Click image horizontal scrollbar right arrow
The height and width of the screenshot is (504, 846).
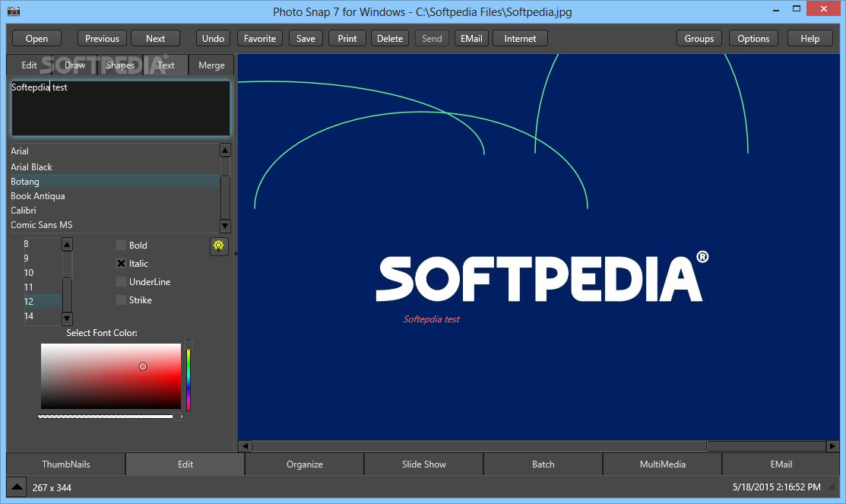(x=832, y=446)
